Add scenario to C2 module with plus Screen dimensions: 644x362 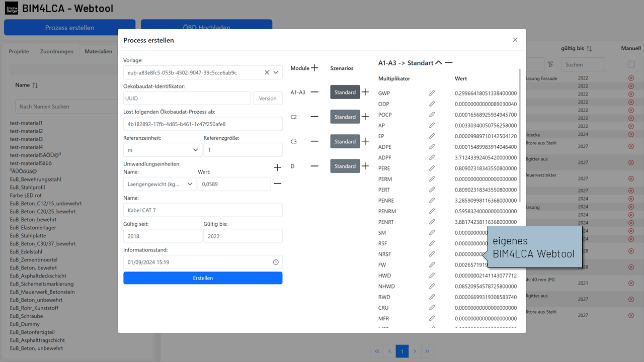(365, 117)
